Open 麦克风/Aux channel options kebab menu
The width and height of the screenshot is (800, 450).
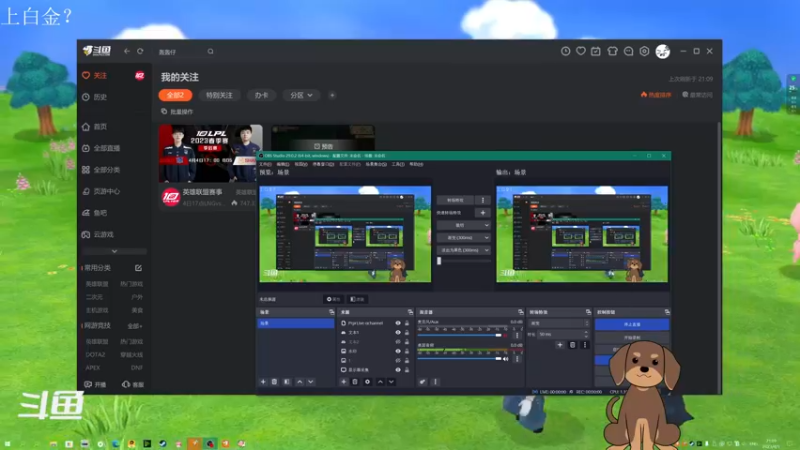point(517,335)
